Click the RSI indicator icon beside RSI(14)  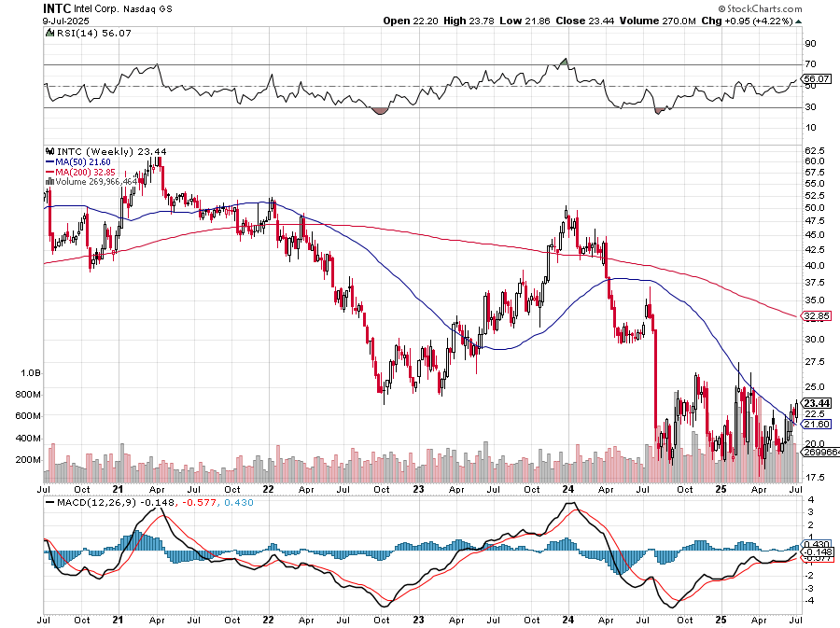[x=49, y=34]
